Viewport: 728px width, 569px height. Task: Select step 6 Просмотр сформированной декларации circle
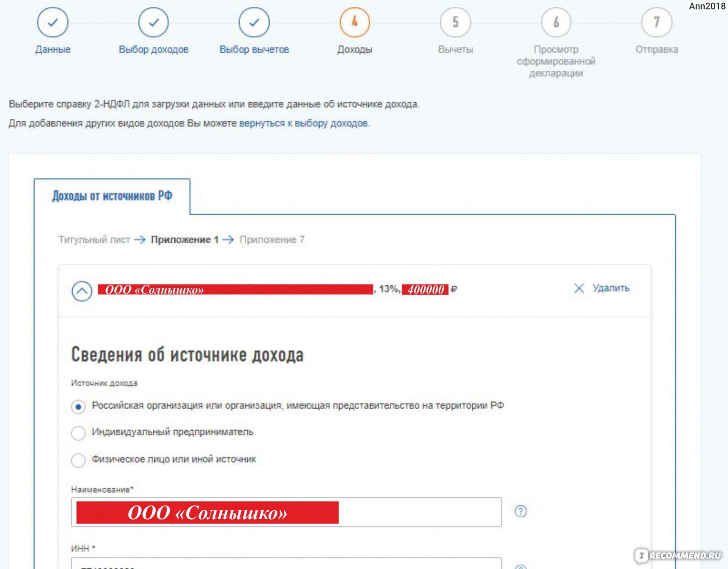click(556, 22)
